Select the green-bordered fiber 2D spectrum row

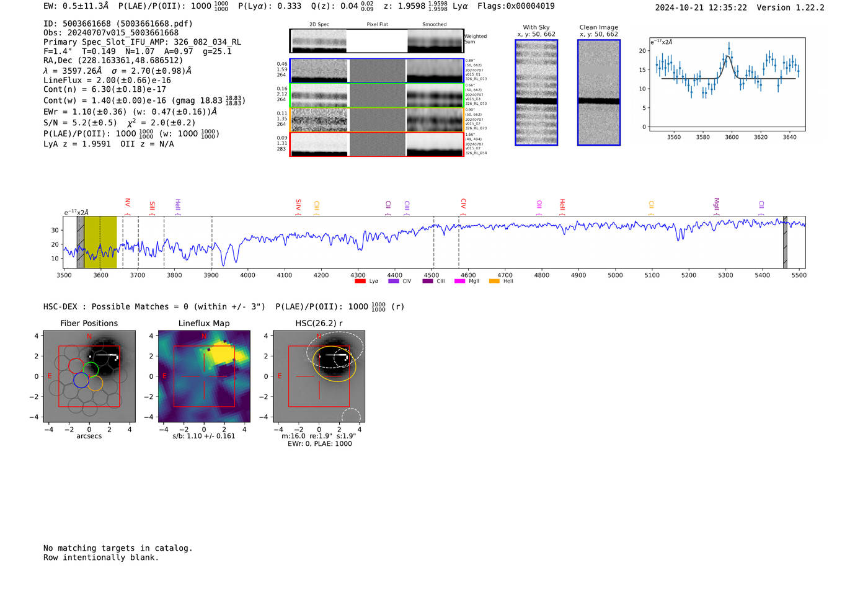tap(377, 96)
